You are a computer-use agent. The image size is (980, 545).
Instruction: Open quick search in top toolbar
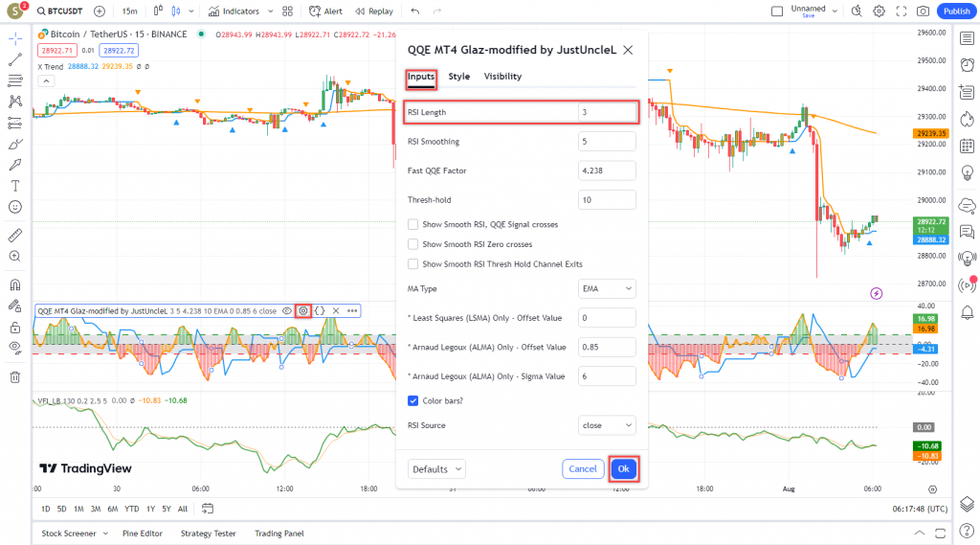coord(857,11)
